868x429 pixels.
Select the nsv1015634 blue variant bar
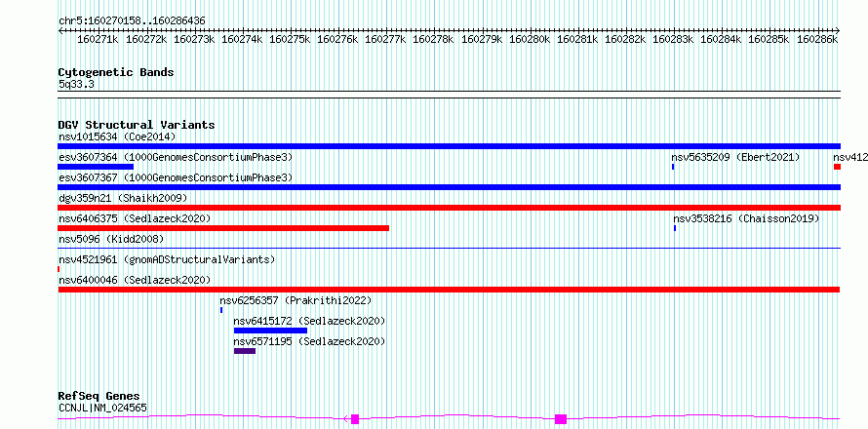[x=449, y=146]
